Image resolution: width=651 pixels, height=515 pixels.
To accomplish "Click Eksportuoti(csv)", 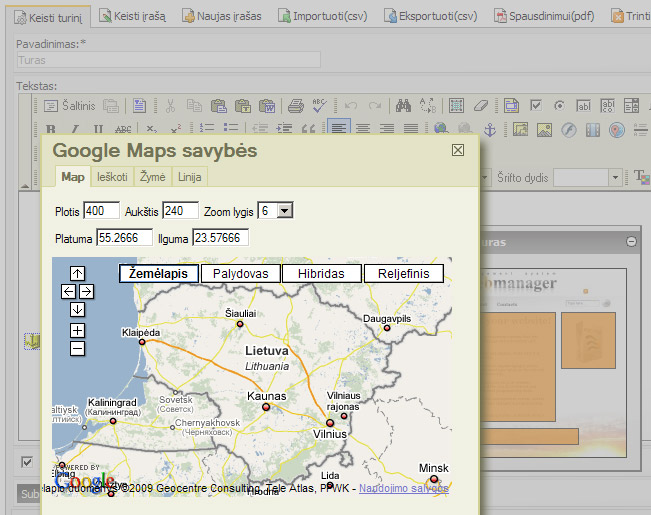I will [x=431, y=16].
